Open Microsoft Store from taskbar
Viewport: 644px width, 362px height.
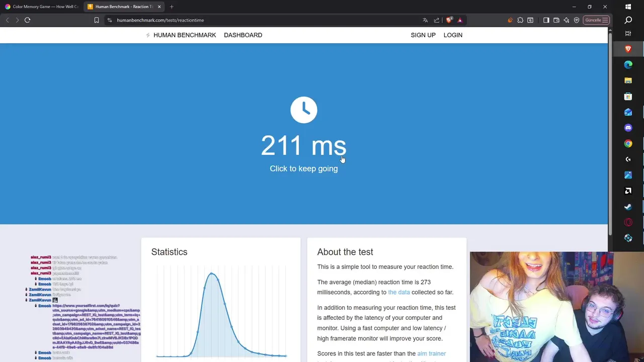tap(628, 96)
